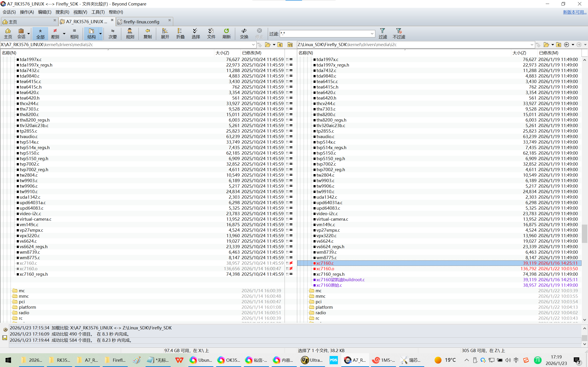Click the 新版本可用 link

coord(574,12)
